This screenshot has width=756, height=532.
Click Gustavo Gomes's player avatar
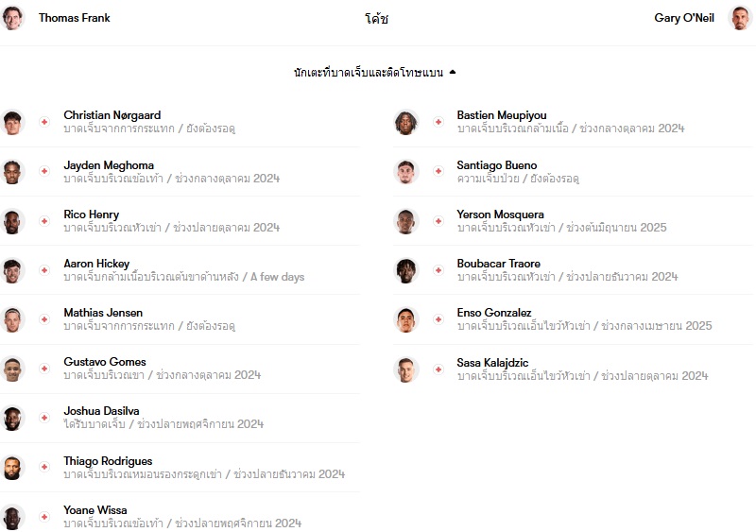[x=12, y=369]
